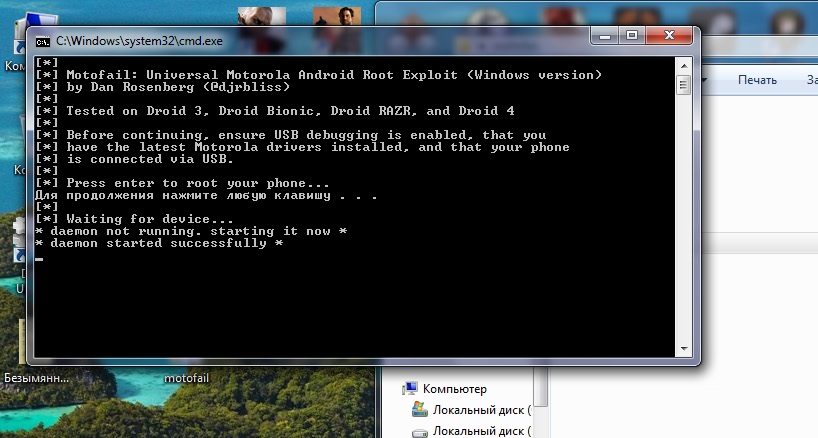Click the 'Tested on Droid 3' console line

274,111
